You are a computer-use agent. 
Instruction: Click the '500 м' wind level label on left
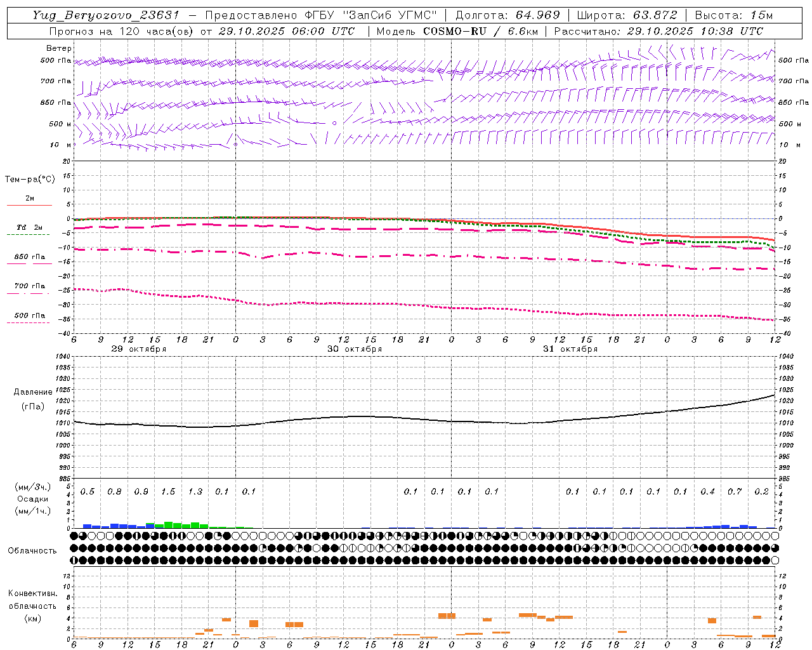tap(60, 124)
